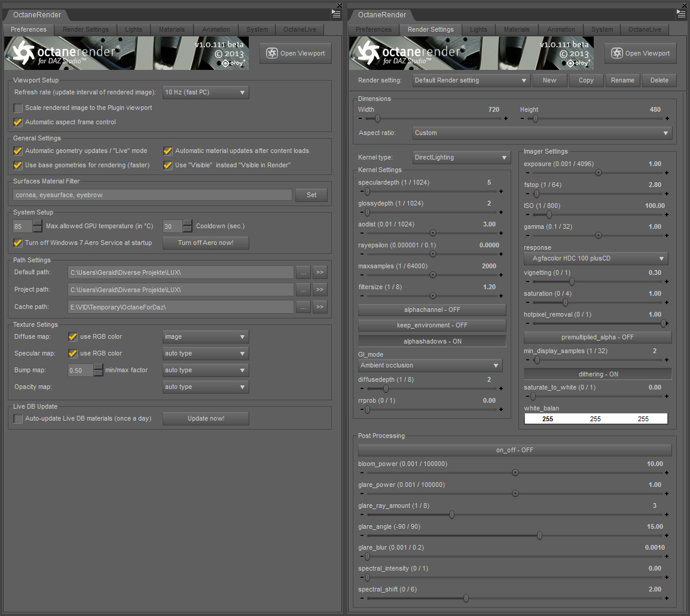
Task: Toggle Automatic material updates after content loads
Action: 167,151
